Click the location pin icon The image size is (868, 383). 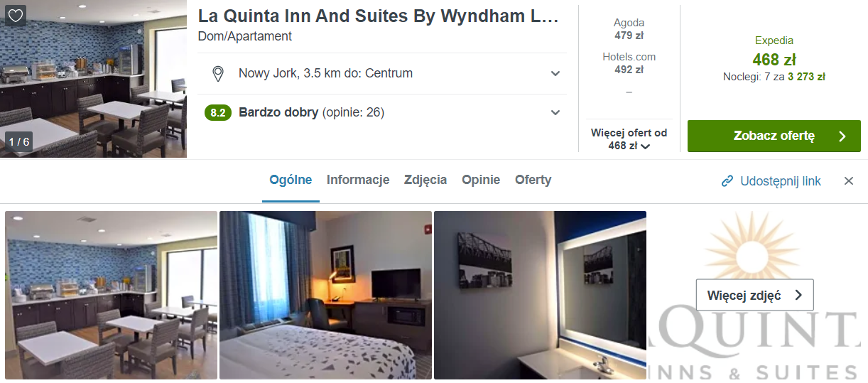[x=218, y=73]
